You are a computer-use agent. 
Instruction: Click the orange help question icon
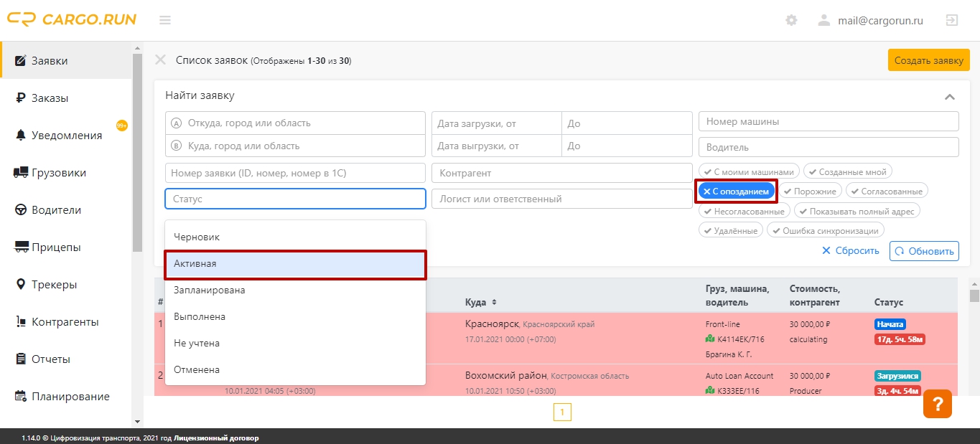pyautogui.click(x=937, y=404)
